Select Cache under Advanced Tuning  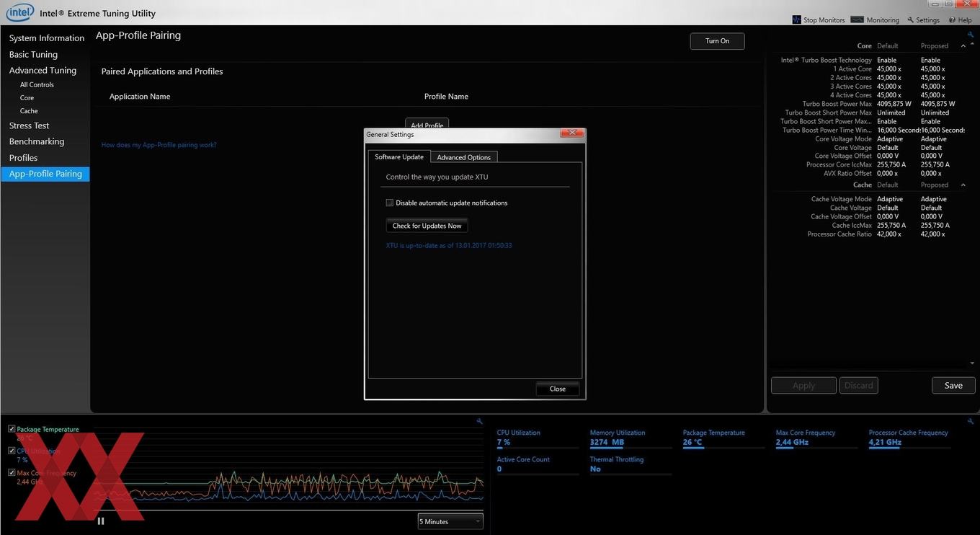29,111
